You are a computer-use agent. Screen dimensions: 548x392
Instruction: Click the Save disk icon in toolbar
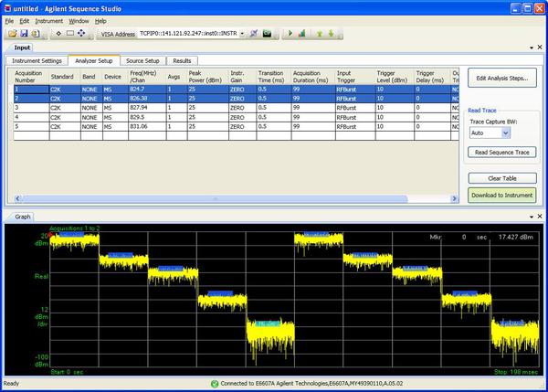24,34
